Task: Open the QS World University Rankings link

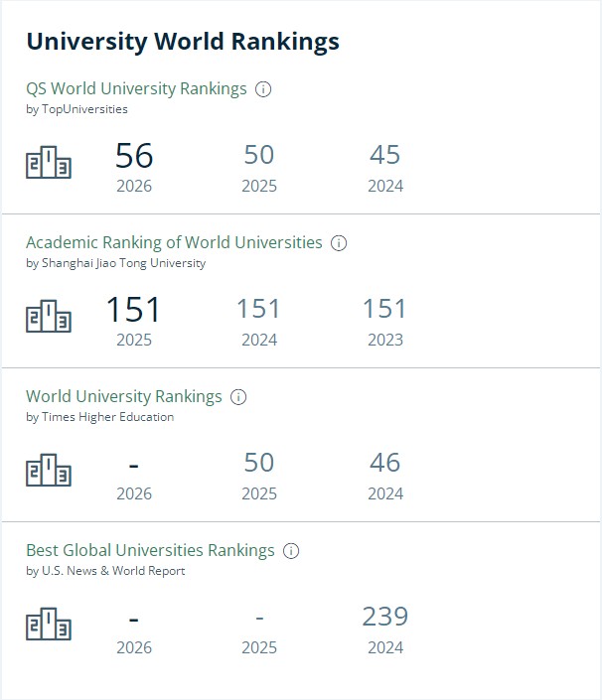Action: (136, 88)
